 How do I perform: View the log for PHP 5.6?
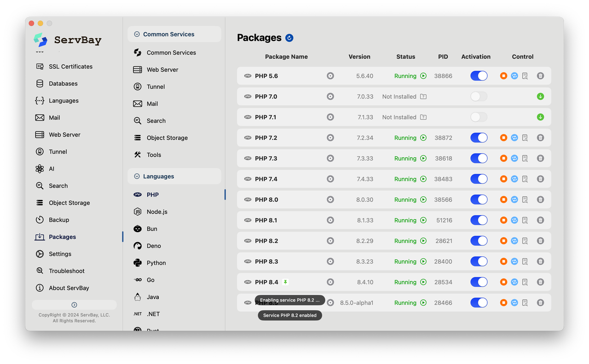[x=525, y=76]
